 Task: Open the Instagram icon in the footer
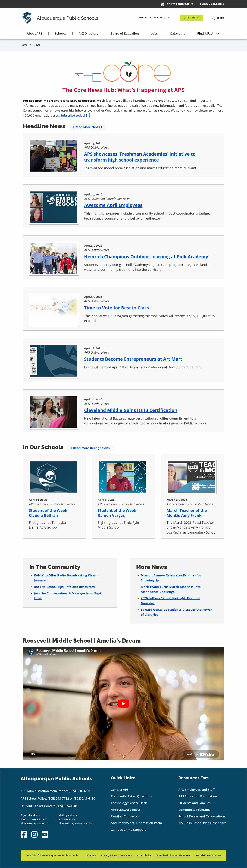34,834
